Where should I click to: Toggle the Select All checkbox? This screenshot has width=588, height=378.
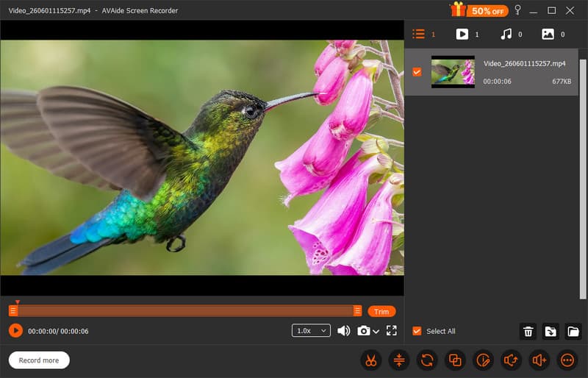pos(417,331)
